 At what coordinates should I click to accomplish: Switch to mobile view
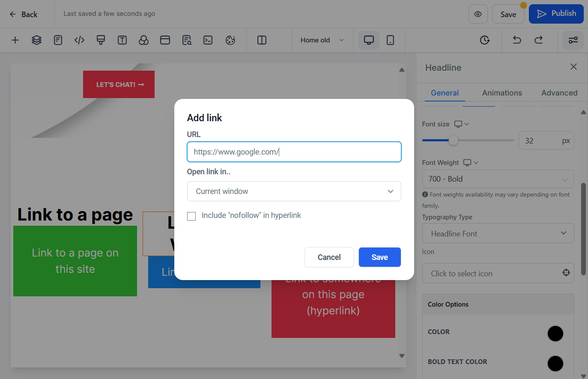(x=390, y=40)
